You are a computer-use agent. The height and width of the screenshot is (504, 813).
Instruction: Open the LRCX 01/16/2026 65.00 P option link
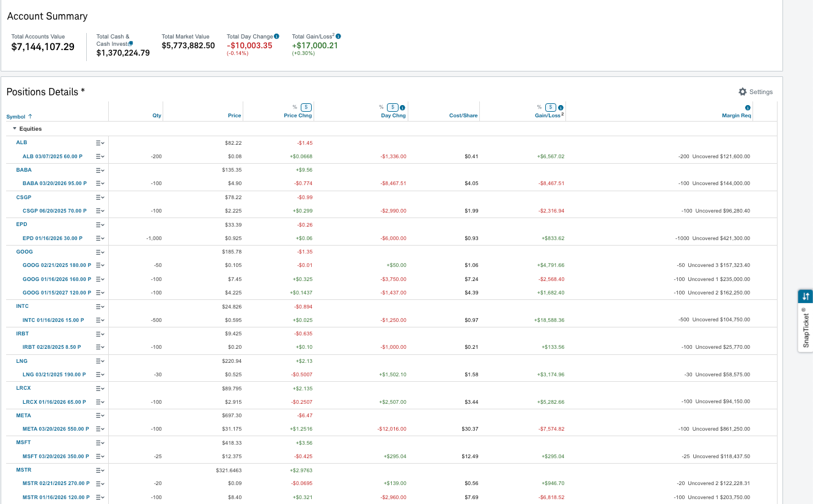[54, 401]
